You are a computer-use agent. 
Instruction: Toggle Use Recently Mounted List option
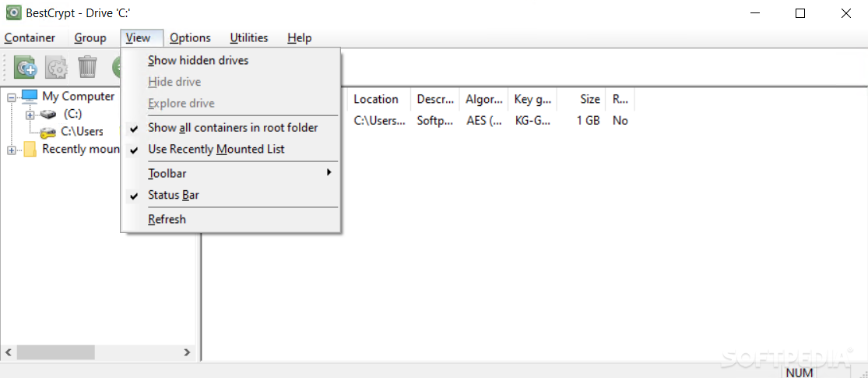[230, 149]
